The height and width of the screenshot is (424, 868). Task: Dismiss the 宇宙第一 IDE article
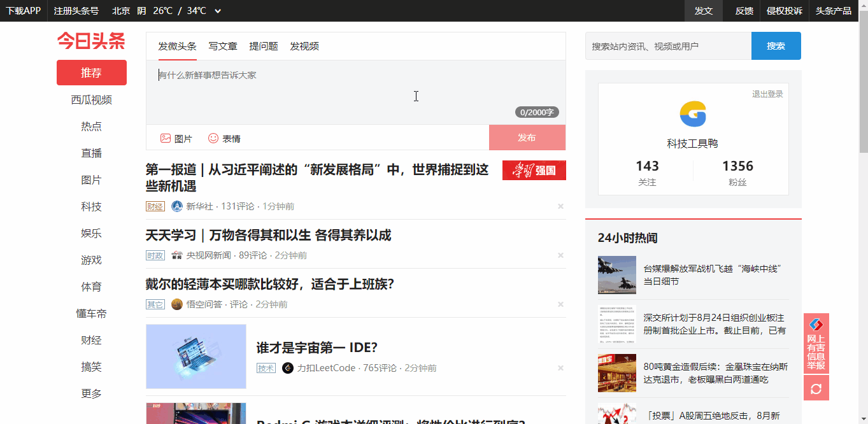click(x=561, y=368)
